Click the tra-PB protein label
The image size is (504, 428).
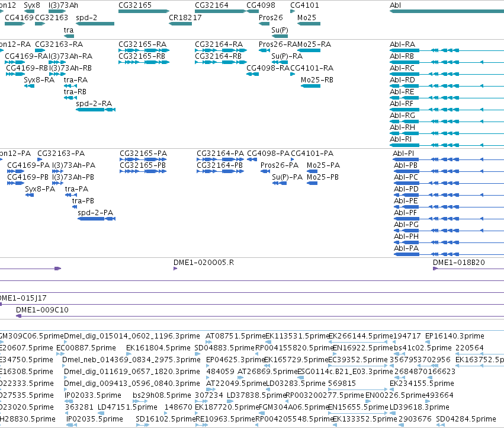point(83,201)
